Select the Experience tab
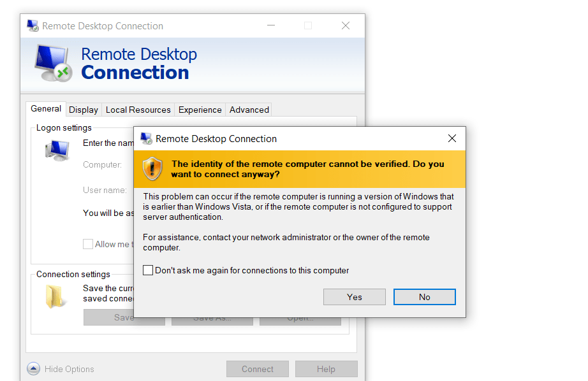This screenshot has height=381, width=588. coord(200,110)
